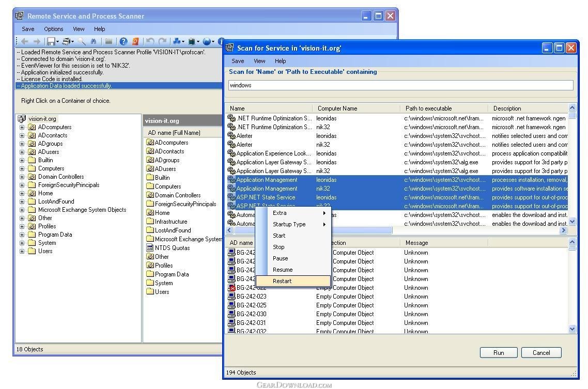Click the Back arrow in the main toolbar
Image resolution: width=588 pixels, height=389 pixels.
(25, 42)
